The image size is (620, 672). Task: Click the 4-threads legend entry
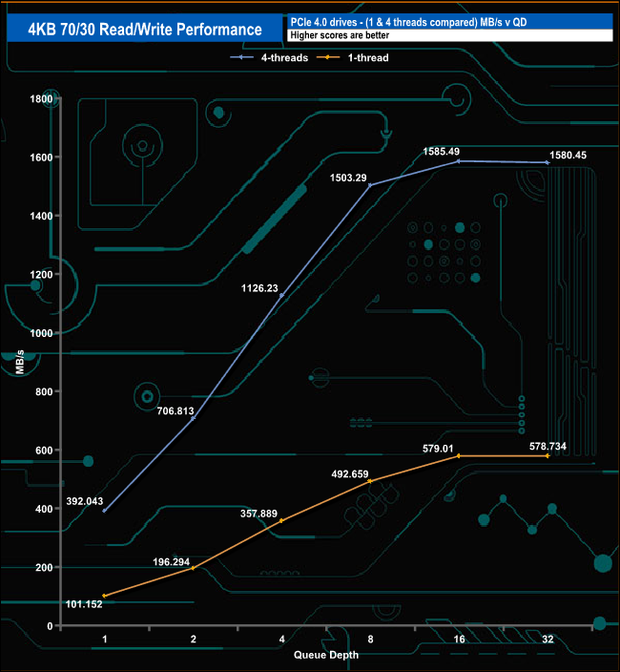point(269,58)
